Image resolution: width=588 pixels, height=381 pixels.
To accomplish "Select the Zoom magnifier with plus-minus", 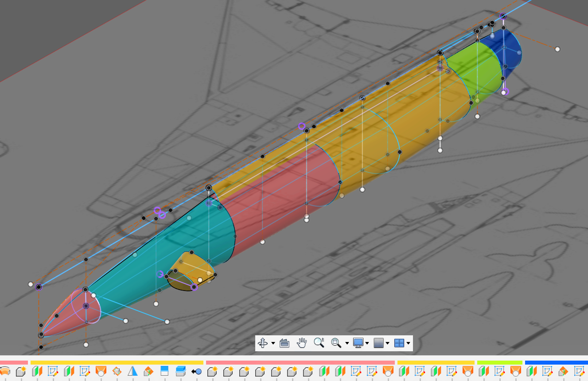I will (319, 343).
